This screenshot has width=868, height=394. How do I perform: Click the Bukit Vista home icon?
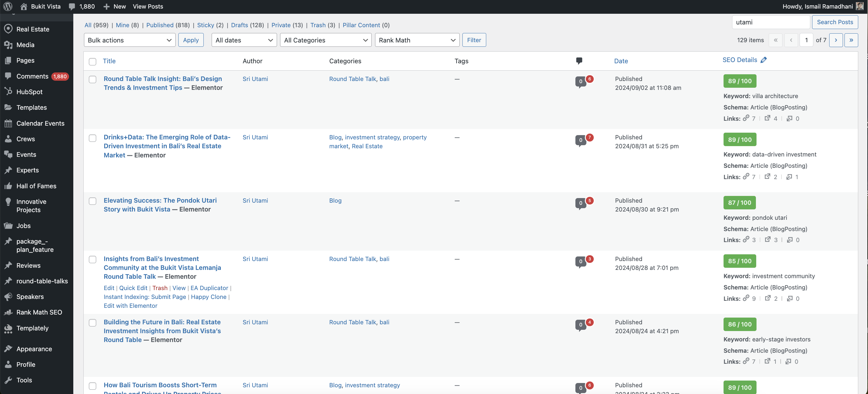click(24, 6)
